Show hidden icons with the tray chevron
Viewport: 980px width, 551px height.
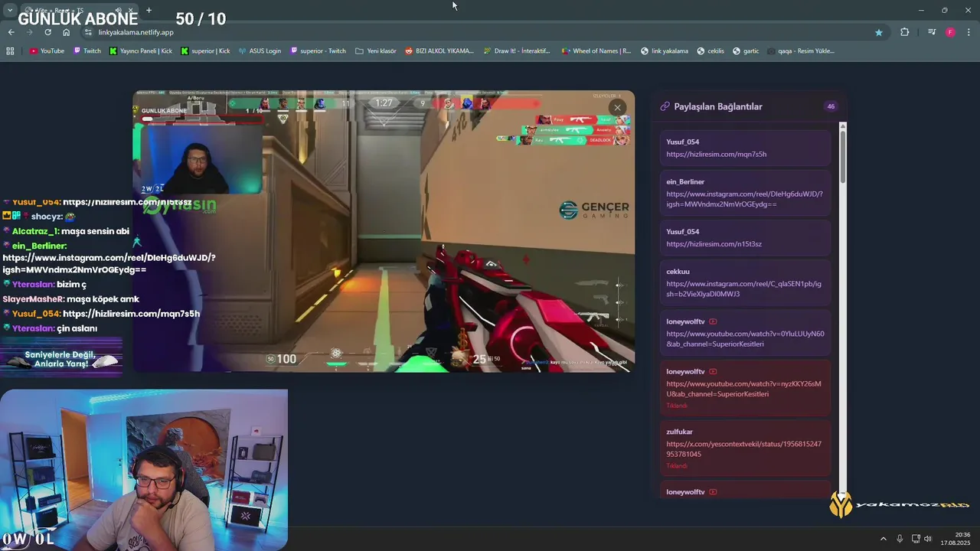click(x=883, y=539)
